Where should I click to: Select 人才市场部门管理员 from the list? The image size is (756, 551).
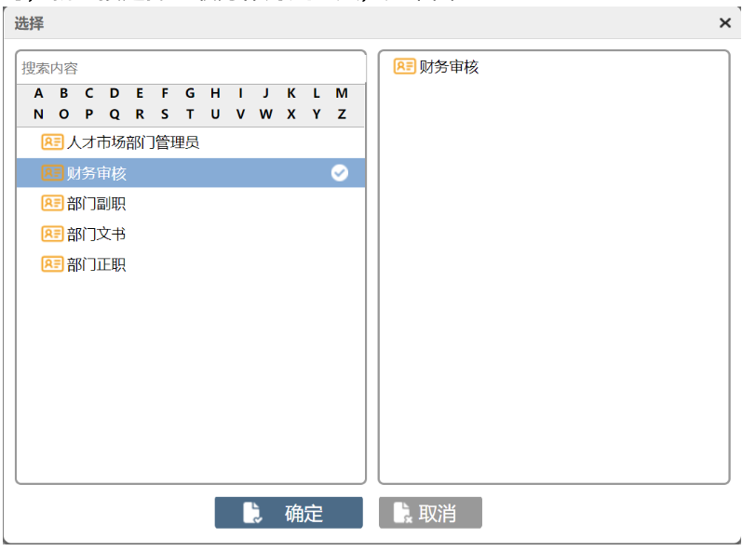[x=133, y=142]
